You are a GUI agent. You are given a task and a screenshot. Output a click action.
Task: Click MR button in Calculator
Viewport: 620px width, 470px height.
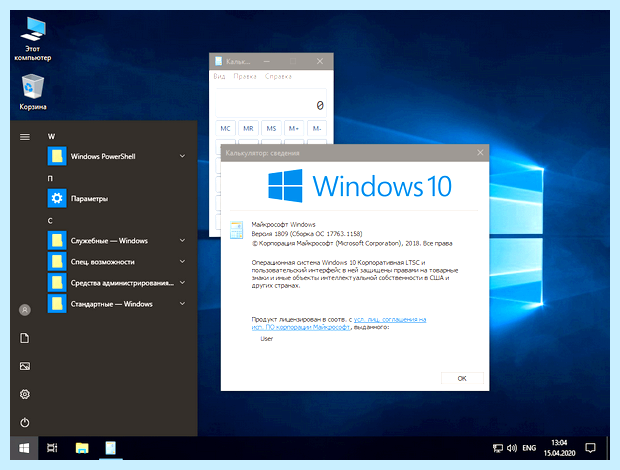[x=248, y=128]
